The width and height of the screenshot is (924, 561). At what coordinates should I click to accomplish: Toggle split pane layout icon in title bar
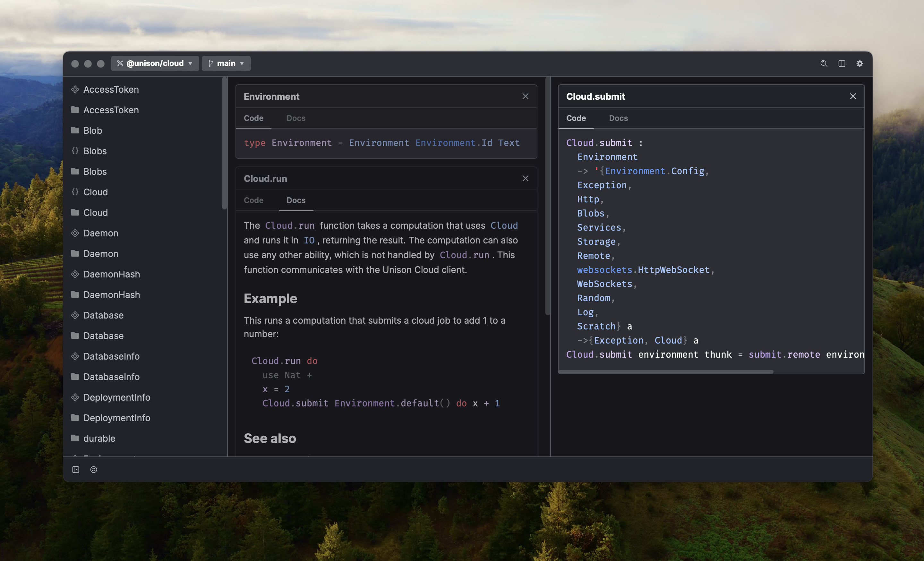(842, 64)
